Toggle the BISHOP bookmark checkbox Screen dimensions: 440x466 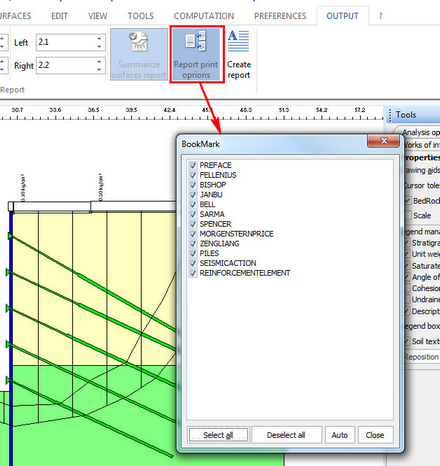[x=193, y=185]
